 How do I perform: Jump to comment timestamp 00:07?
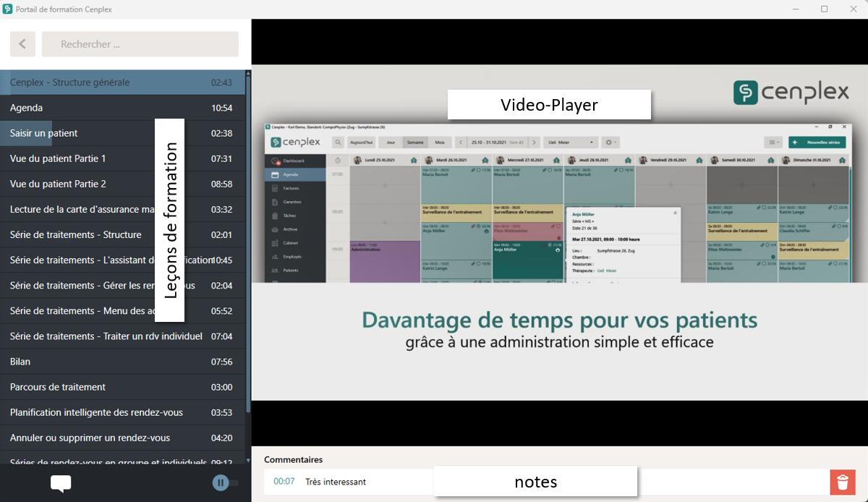[284, 482]
